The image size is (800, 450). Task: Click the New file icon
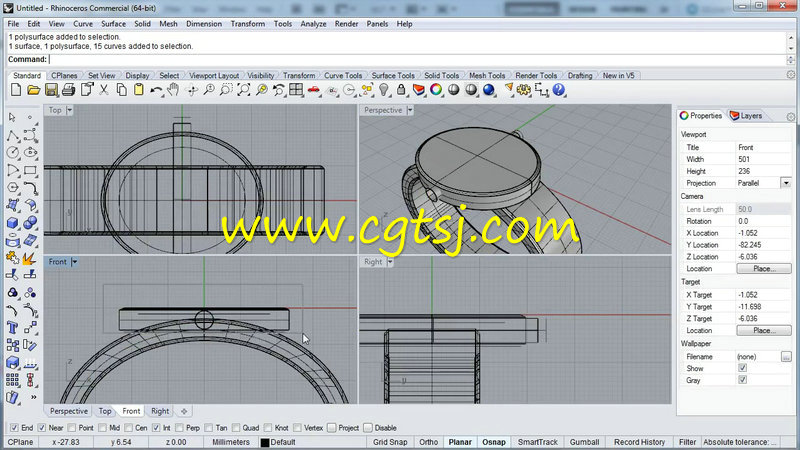click(16, 90)
